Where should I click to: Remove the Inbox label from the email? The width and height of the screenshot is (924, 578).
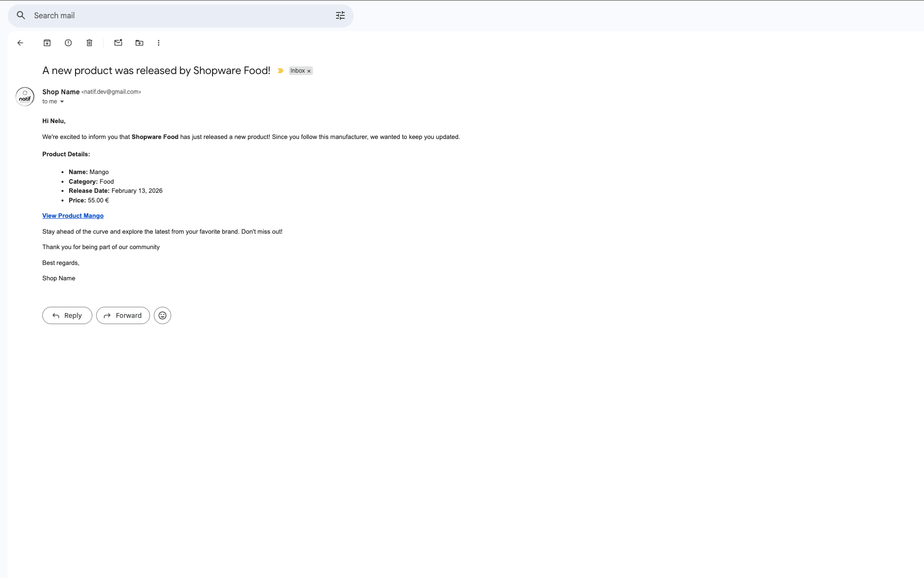[x=308, y=71]
